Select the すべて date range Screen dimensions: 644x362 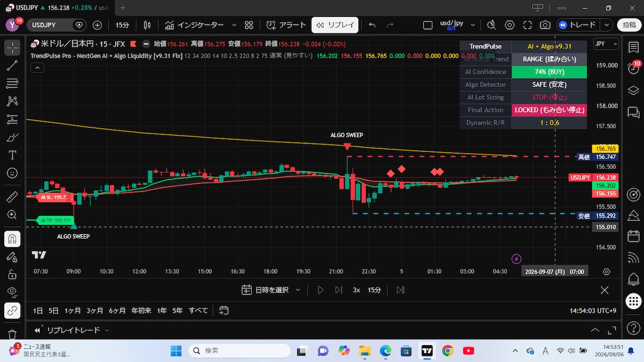click(x=198, y=310)
